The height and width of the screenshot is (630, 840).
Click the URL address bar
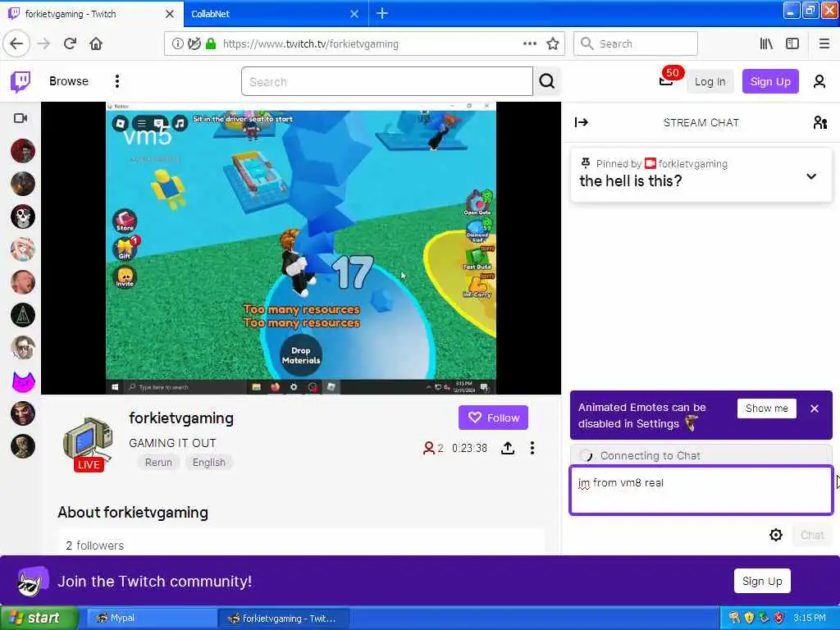[x=364, y=43]
